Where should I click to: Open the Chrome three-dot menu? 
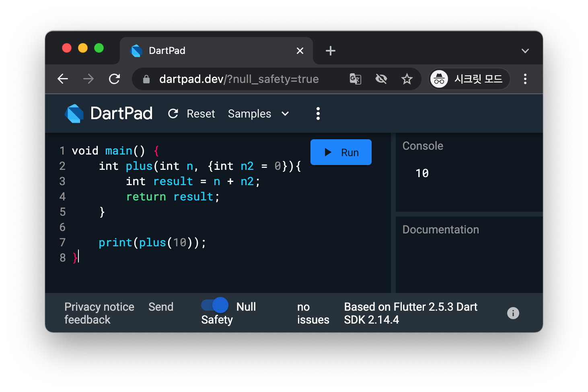(525, 79)
